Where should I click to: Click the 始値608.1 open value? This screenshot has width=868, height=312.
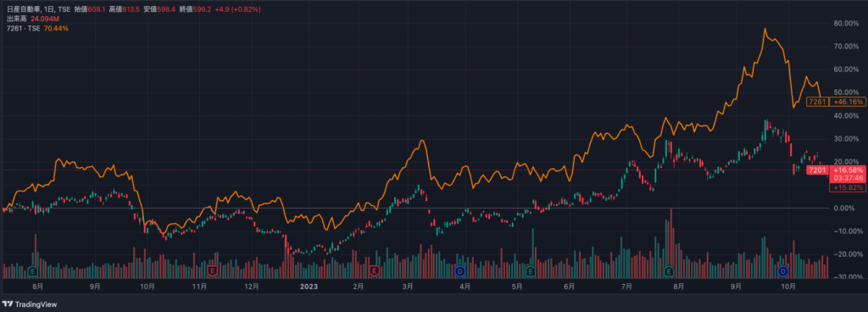tap(91, 9)
